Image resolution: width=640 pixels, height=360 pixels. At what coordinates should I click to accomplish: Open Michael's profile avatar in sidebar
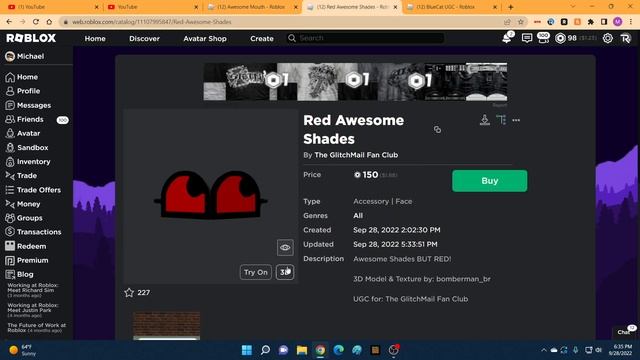[x=10, y=56]
